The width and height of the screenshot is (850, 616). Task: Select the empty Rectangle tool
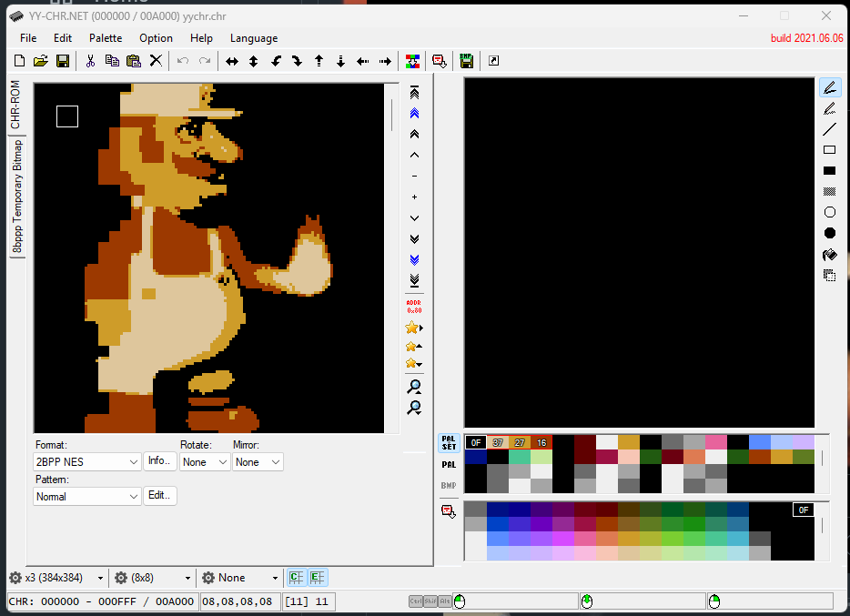click(830, 150)
